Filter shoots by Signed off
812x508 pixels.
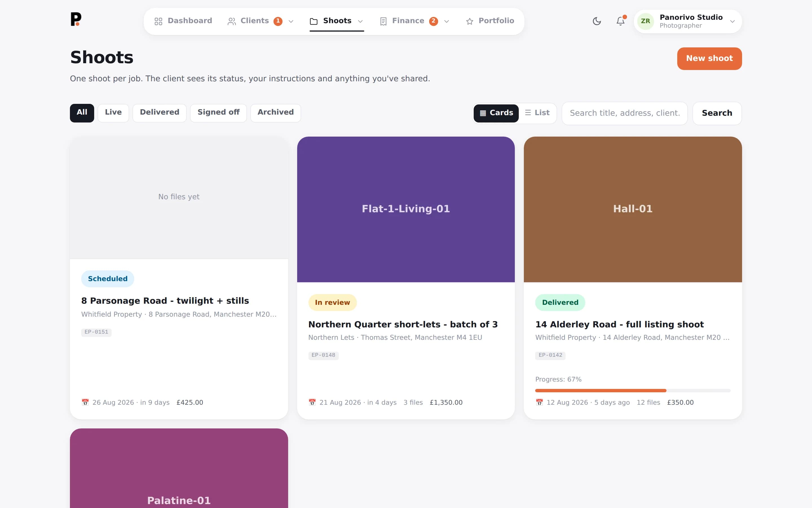tap(219, 113)
